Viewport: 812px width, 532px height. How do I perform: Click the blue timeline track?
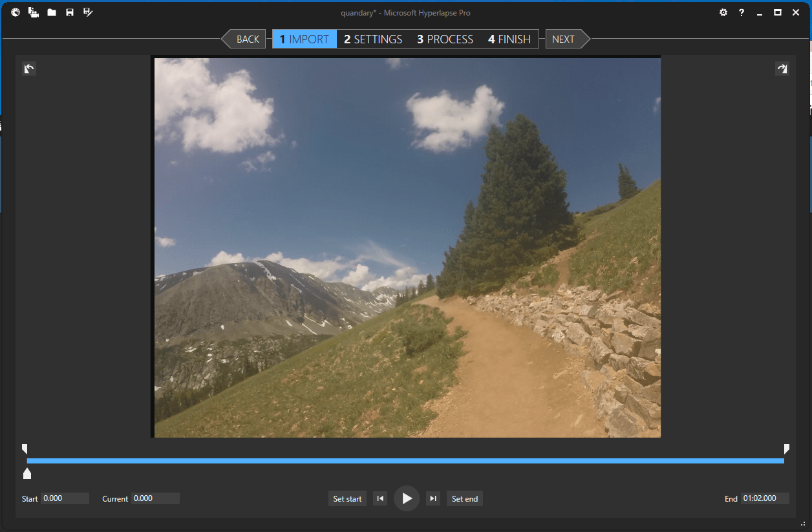(405, 461)
